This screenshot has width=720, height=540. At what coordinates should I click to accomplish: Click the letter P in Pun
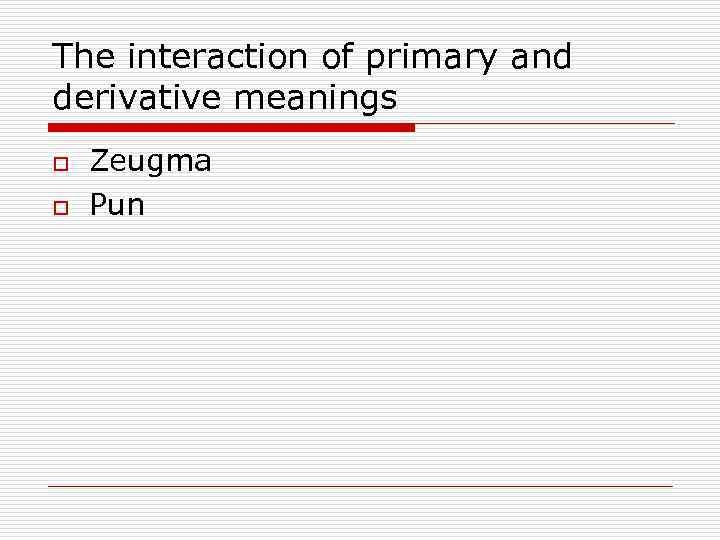98,205
